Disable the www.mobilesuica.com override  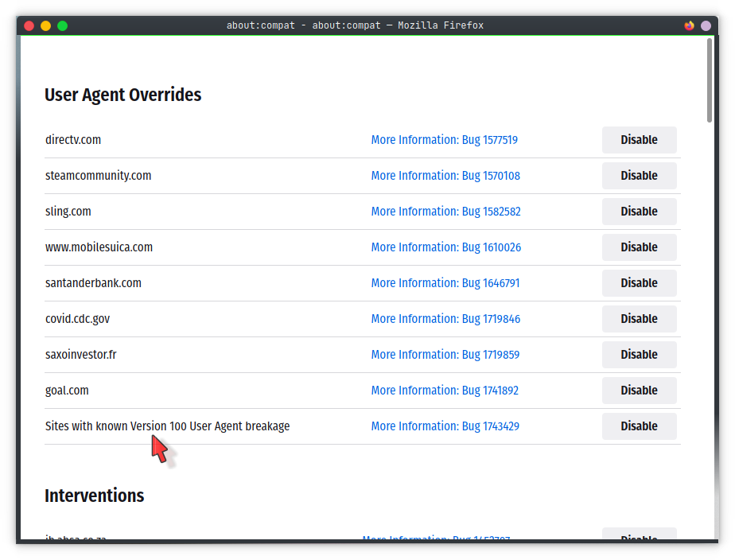click(x=639, y=247)
